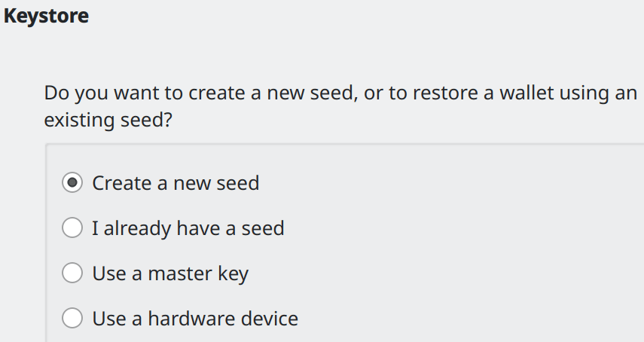
Task: Click the 'I already have a seed' label text
Action: (x=188, y=228)
